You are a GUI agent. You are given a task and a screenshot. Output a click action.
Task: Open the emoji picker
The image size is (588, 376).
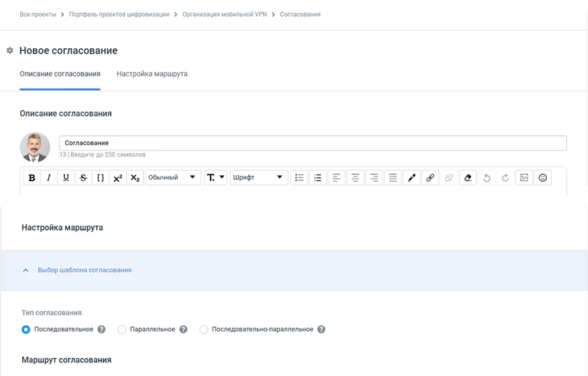542,178
